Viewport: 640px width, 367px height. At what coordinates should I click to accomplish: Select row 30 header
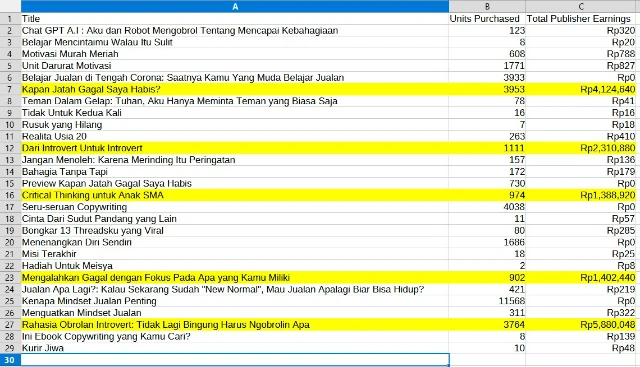10,360
